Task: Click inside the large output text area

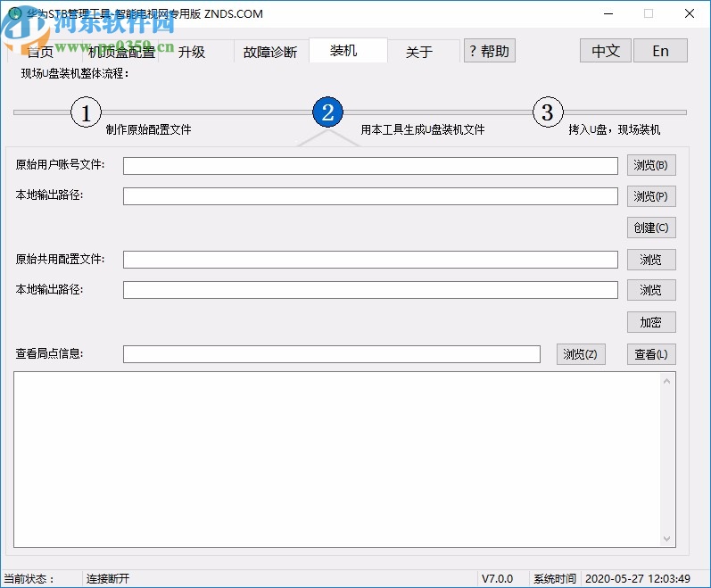Action: click(x=337, y=460)
